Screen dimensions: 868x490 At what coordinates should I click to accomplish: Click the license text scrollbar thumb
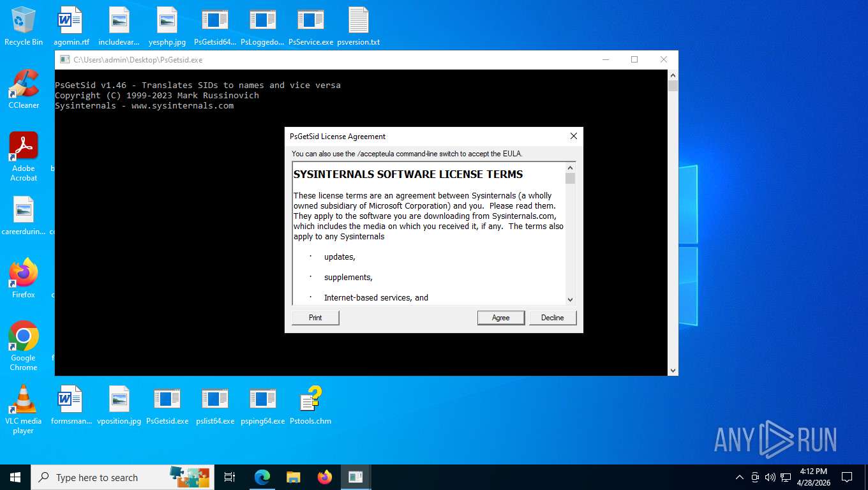pos(571,178)
